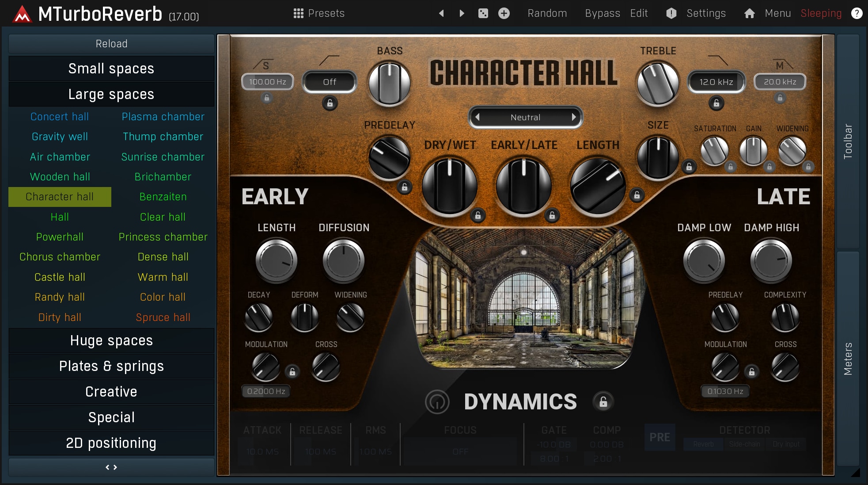This screenshot has height=485, width=868.
Task: Select the Castle hall preset
Action: point(60,277)
